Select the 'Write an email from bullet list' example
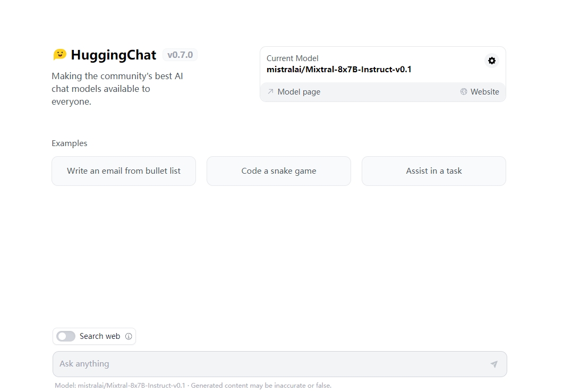 (124, 171)
